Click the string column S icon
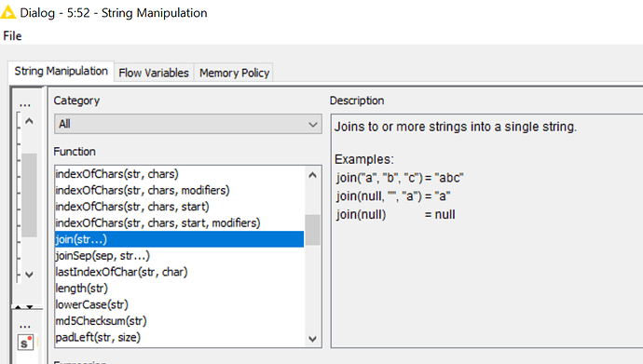The width and height of the screenshot is (643, 364). (25, 344)
